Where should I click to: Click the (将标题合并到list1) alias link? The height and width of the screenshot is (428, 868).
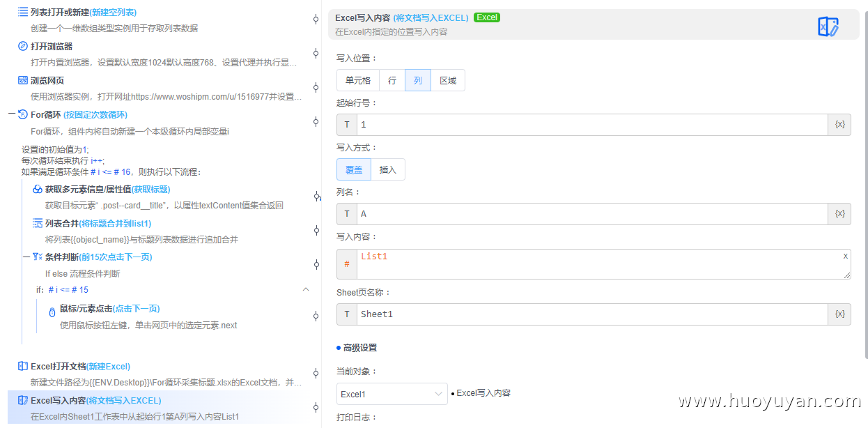pos(115,224)
